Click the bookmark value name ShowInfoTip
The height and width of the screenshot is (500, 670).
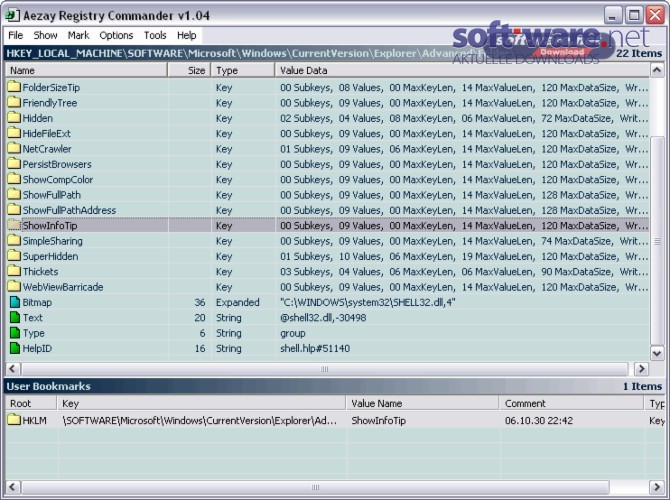click(x=378, y=421)
